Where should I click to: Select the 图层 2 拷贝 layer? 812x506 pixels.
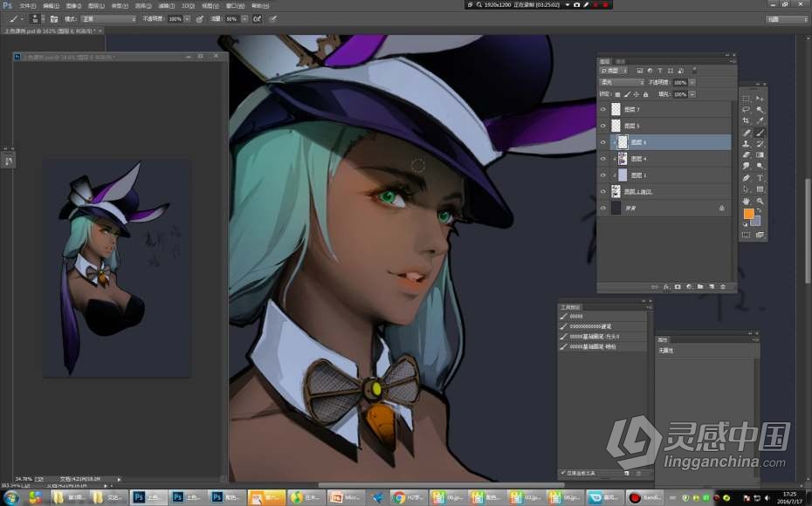[665, 192]
